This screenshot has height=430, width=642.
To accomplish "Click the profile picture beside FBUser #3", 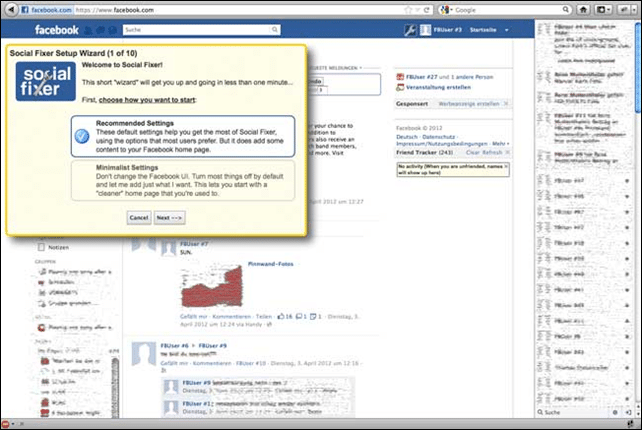I will tap(425, 30).
